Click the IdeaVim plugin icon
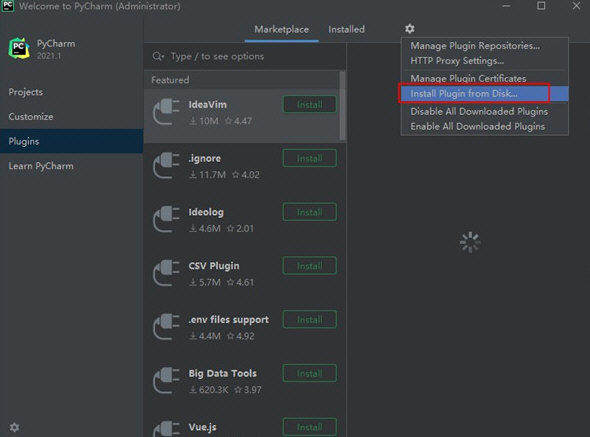Image resolution: width=590 pixels, height=437 pixels. (166, 112)
